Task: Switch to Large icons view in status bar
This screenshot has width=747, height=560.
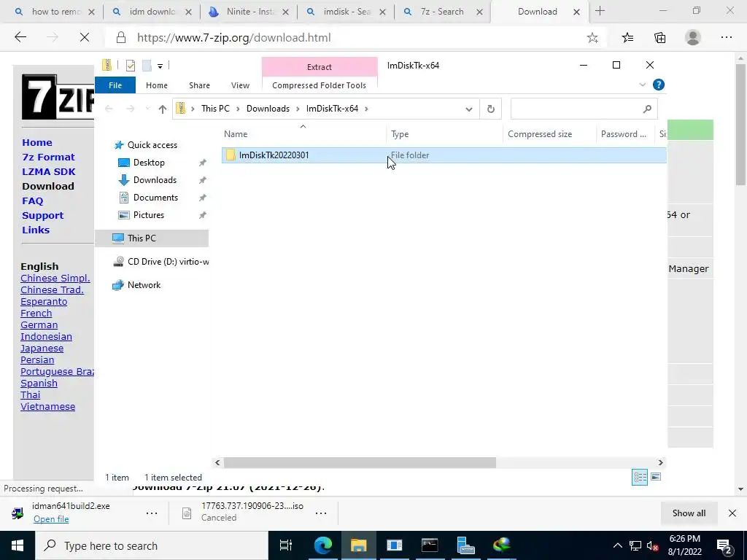Action: [656, 477]
